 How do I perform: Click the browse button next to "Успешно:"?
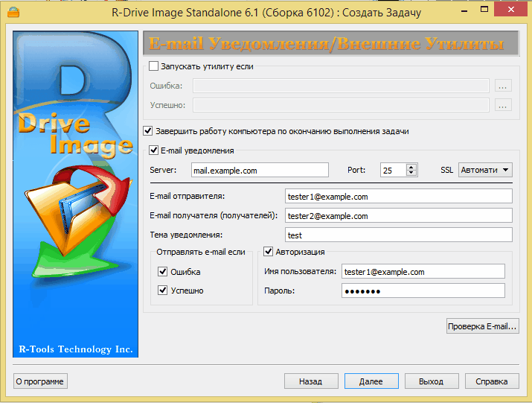point(503,105)
